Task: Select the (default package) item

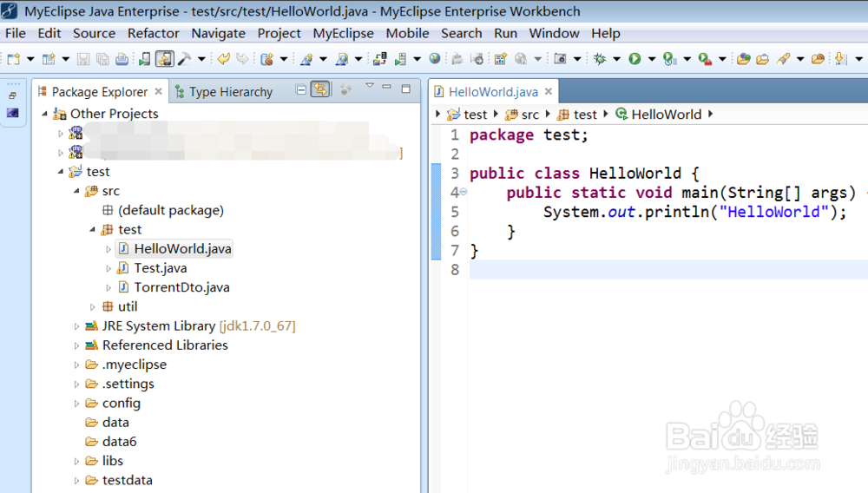Action: pos(170,210)
